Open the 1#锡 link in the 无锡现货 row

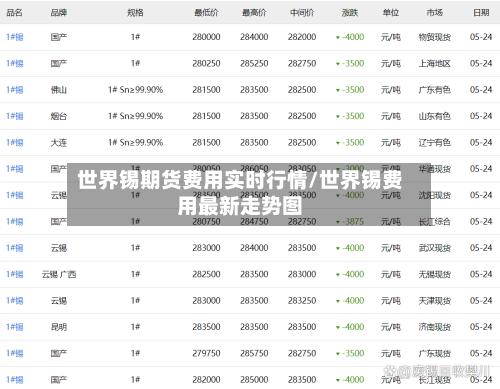(15, 274)
